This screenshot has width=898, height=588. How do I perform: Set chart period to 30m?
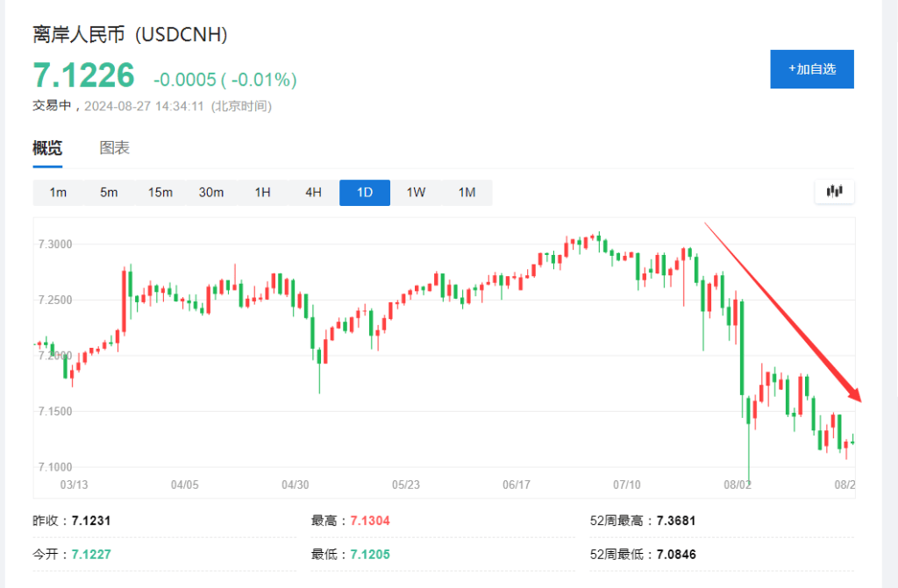pyautogui.click(x=211, y=193)
